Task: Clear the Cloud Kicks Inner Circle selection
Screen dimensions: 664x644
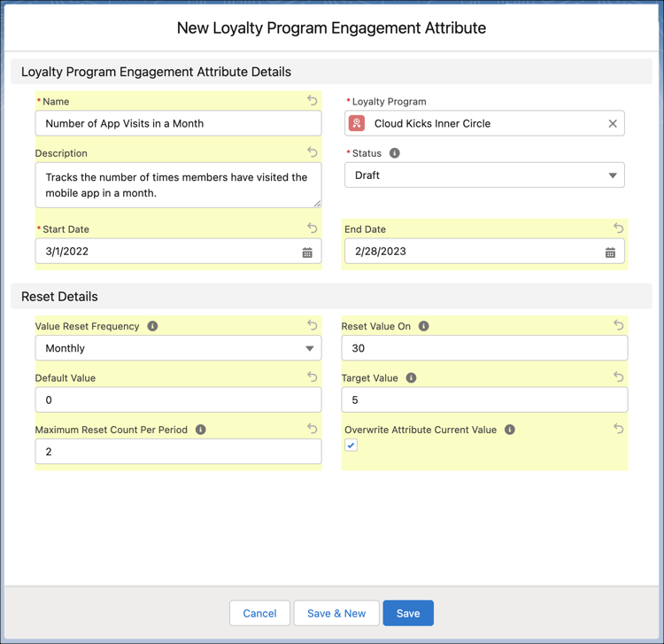Action: click(612, 124)
